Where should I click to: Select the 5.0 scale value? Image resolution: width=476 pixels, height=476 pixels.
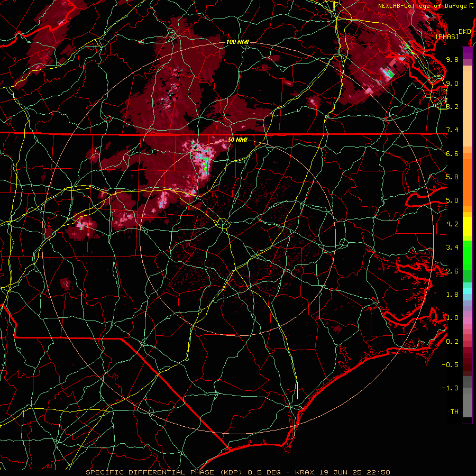[x=452, y=200]
